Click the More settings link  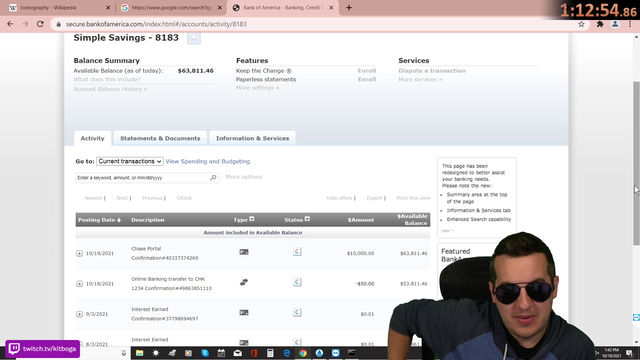pyautogui.click(x=258, y=88)
